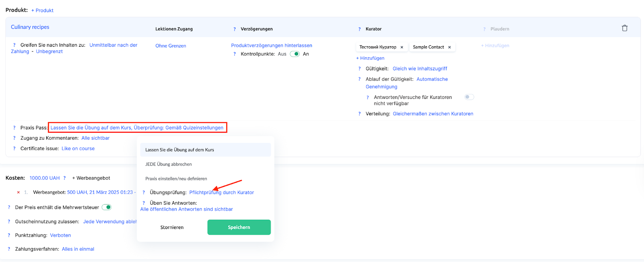The width and height of the screenshot is (644, 262).
Task: Choose 'Praxis einstellen/neu definieren' option
Action: click(x=176, y=179)
